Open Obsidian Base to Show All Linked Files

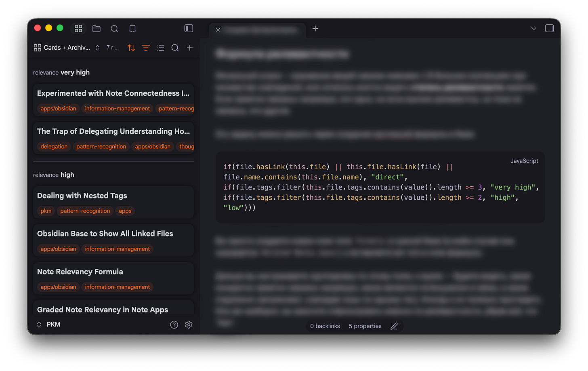coord(113,240)
